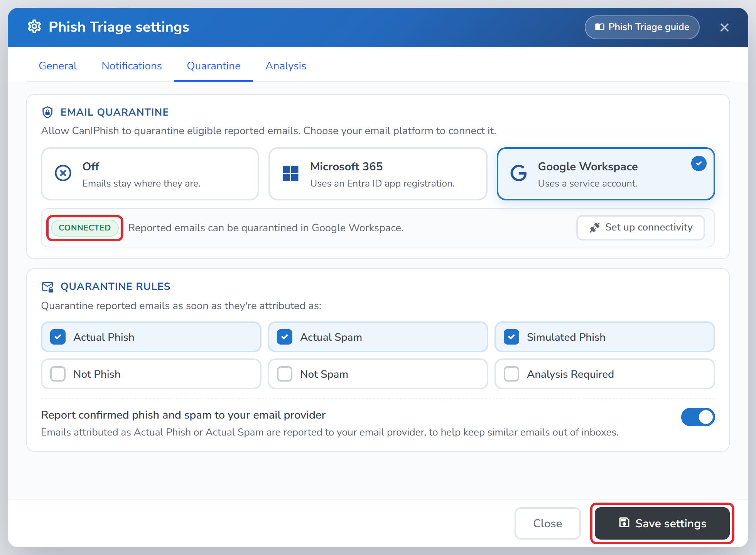This screenshot has width=756, height=555.
Task: Click the book icon in Phish Triage guide
Action: (599, 27)
